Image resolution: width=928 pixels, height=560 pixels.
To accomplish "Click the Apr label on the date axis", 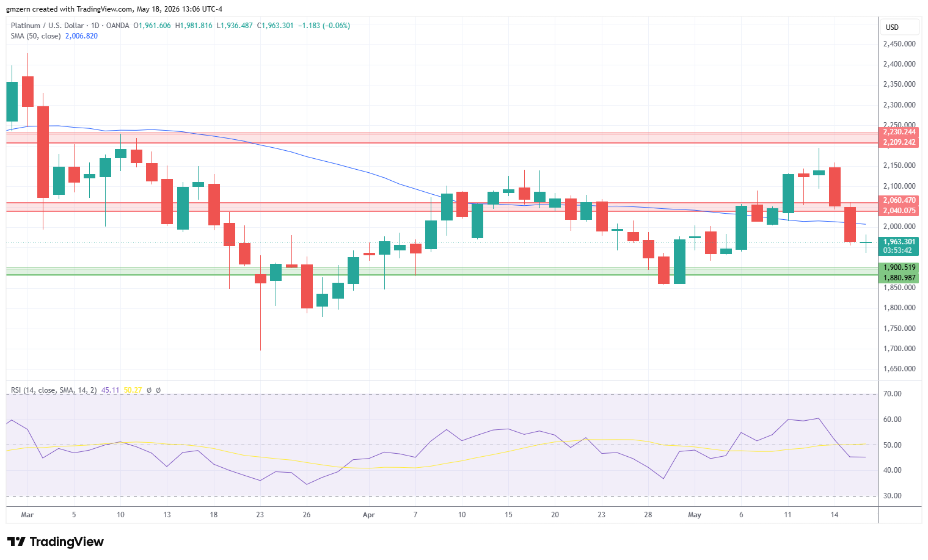I will 368,515.
